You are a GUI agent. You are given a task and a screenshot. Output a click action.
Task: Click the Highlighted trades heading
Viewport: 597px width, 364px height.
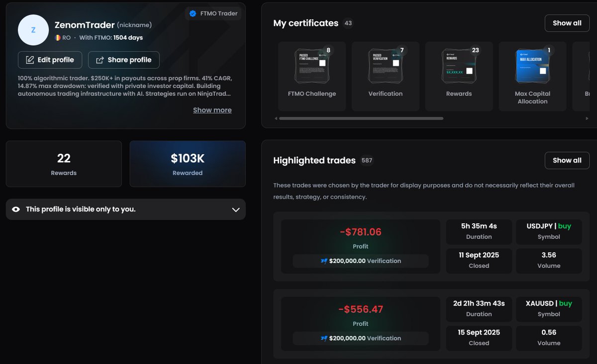tap(314, 161)
